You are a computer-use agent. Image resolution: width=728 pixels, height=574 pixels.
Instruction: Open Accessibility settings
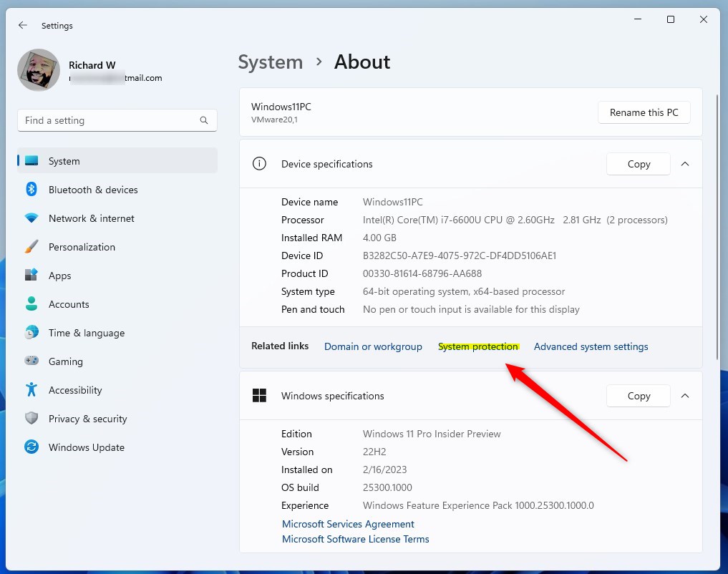[x=75, y=390]
